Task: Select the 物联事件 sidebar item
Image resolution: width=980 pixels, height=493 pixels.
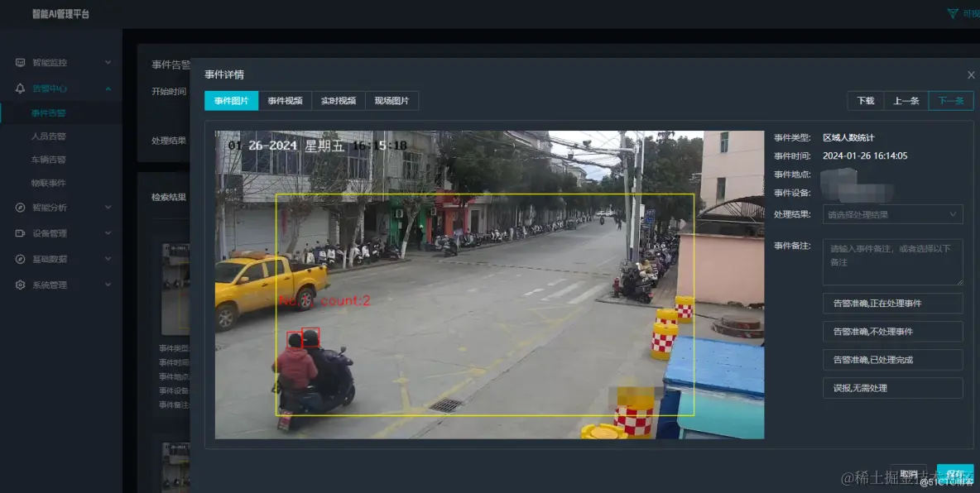Action: (x=49, y=183)
